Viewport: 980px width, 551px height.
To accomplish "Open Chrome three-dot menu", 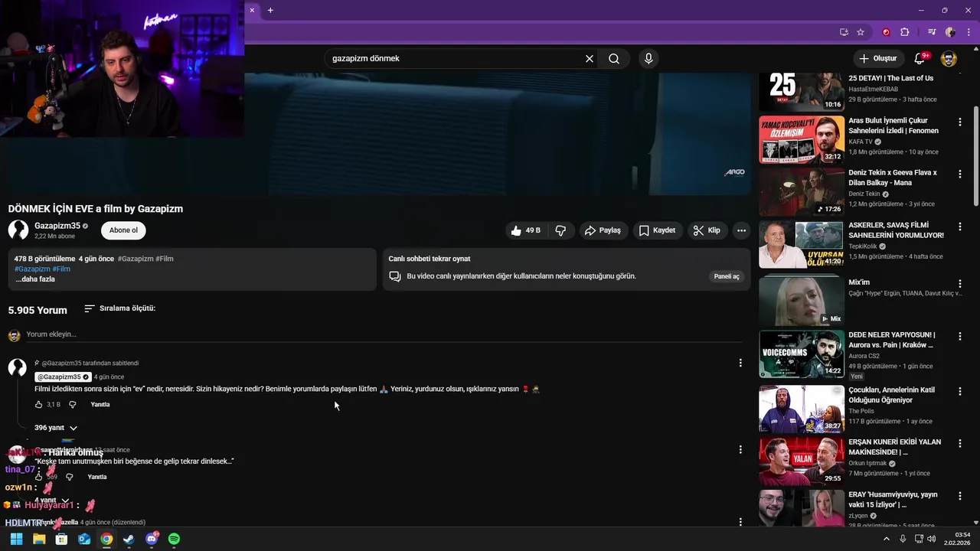I will pos(969,32).
